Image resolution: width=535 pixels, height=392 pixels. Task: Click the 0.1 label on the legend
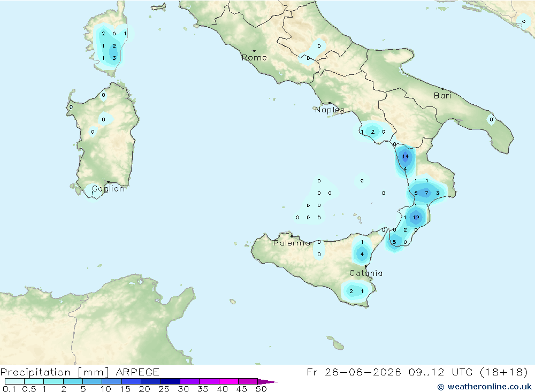[9, 389]
